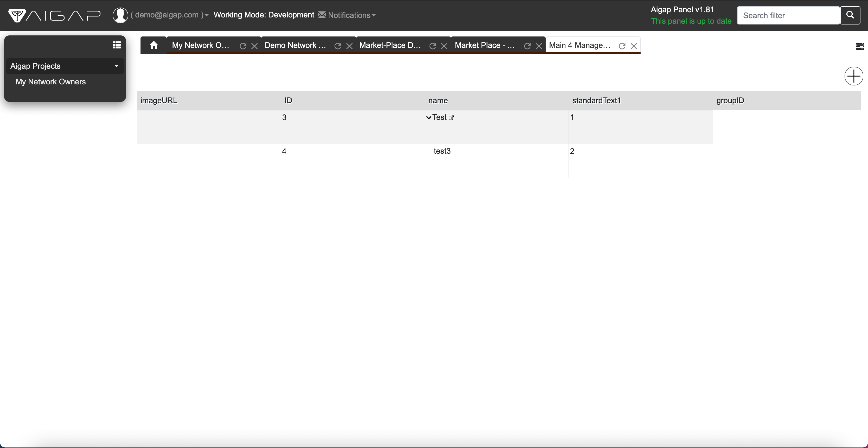
Task: Open the user avatar icon
Action: [120, 15]
